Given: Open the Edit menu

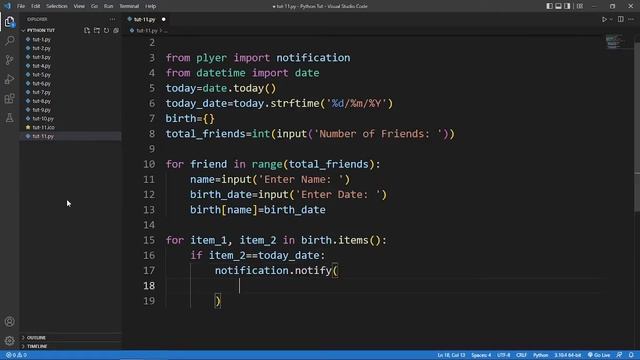Looking at the screenshot, I should pyautogui.click(x=36, y=6).
